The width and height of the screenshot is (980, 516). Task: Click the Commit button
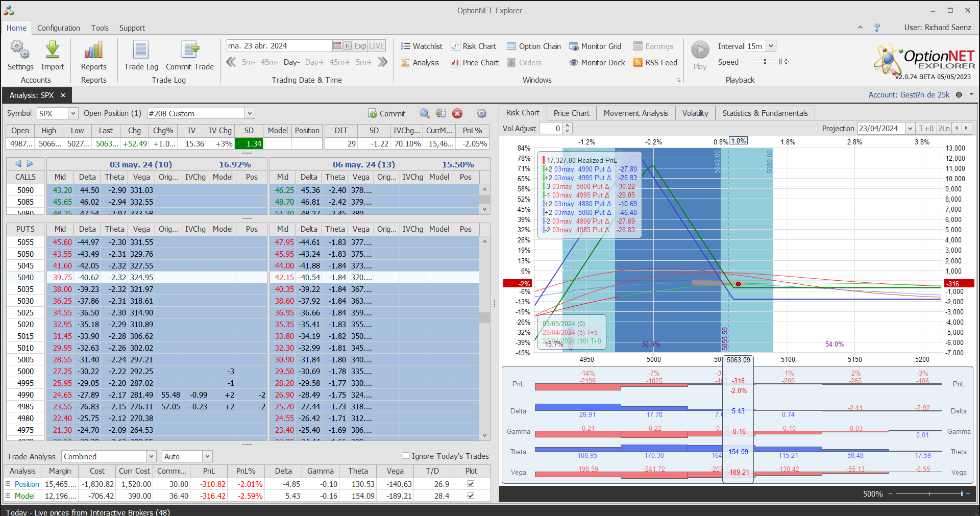pos(387,113)
